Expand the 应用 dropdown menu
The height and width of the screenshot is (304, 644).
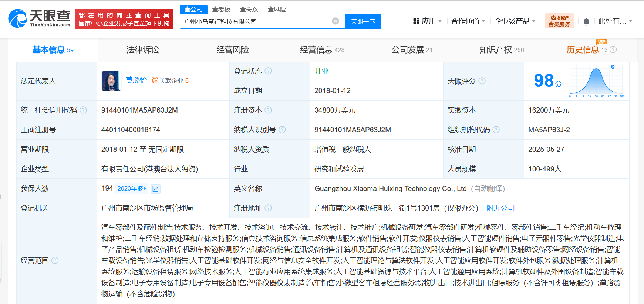428,21
